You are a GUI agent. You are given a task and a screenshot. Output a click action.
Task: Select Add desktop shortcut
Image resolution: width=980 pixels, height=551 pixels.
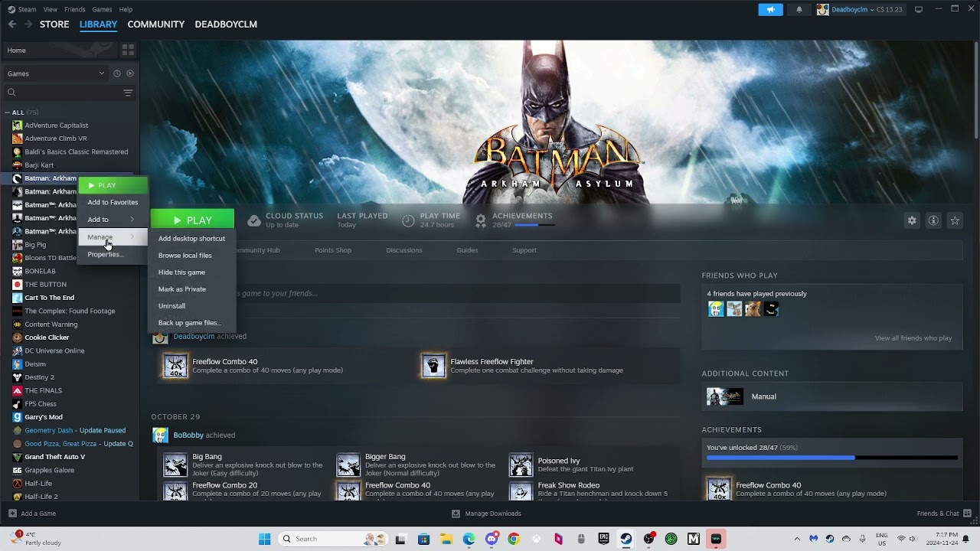point(191,239)
